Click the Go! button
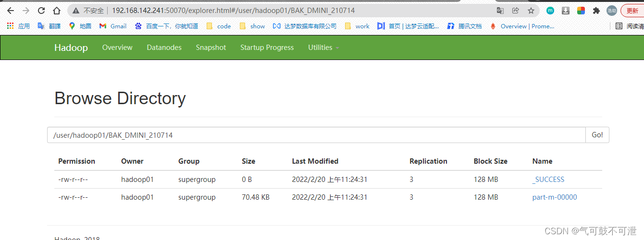 597,135
